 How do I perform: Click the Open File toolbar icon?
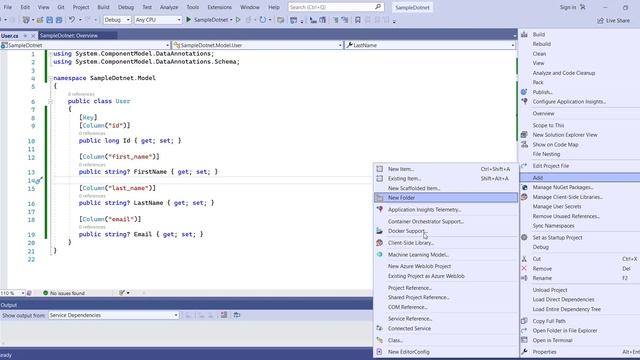(40, 20)
